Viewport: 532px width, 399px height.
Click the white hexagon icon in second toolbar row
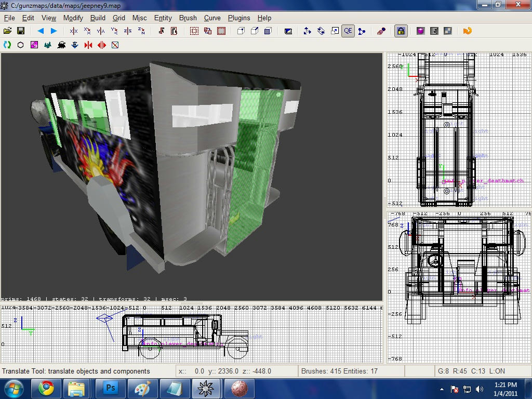[21, 45]
